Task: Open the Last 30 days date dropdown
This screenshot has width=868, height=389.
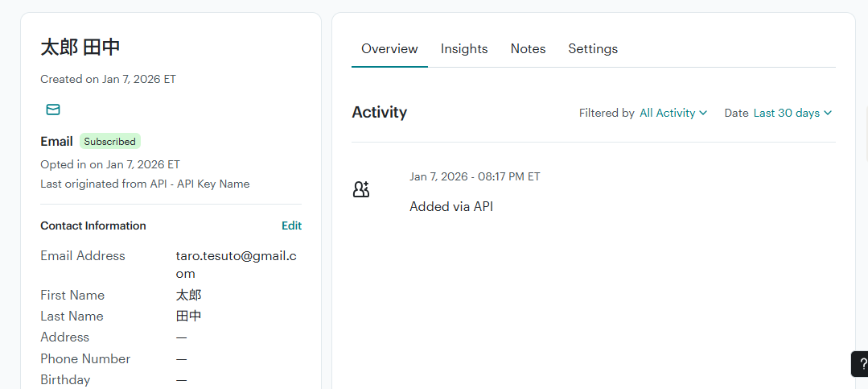Action: [x=792, y=114]
